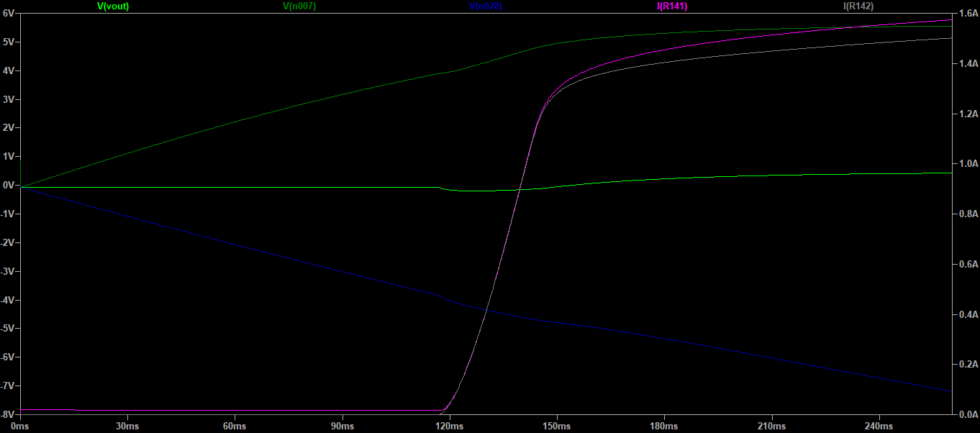Click the positive 2V left axis label

(x=9, y=127)
